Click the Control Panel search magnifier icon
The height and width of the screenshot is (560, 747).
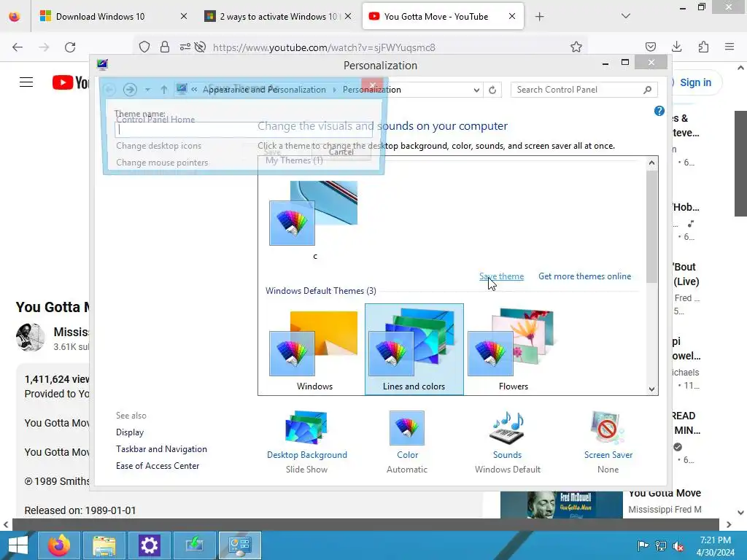[648, 90]
